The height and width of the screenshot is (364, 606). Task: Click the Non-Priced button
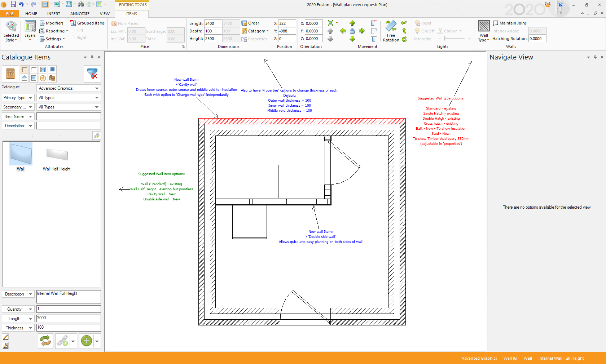click(x=125, y=23)
